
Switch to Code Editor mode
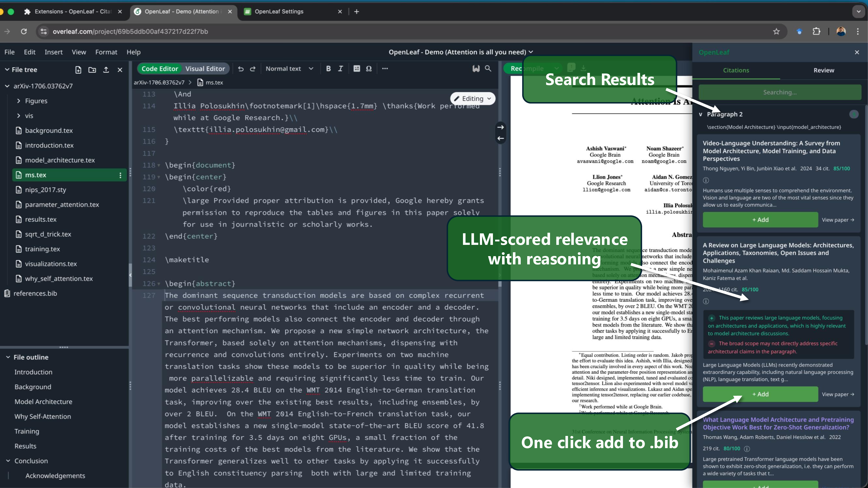[x=159, y=69]
